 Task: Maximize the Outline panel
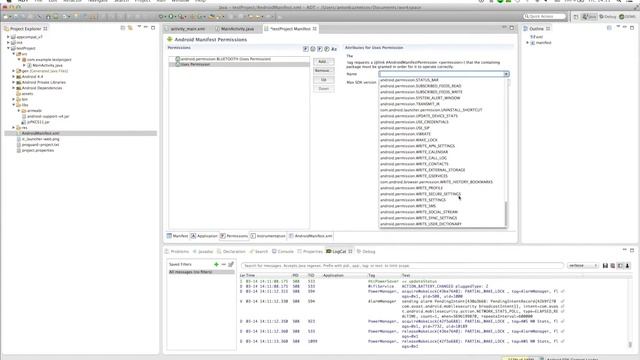tap(632, 27)
